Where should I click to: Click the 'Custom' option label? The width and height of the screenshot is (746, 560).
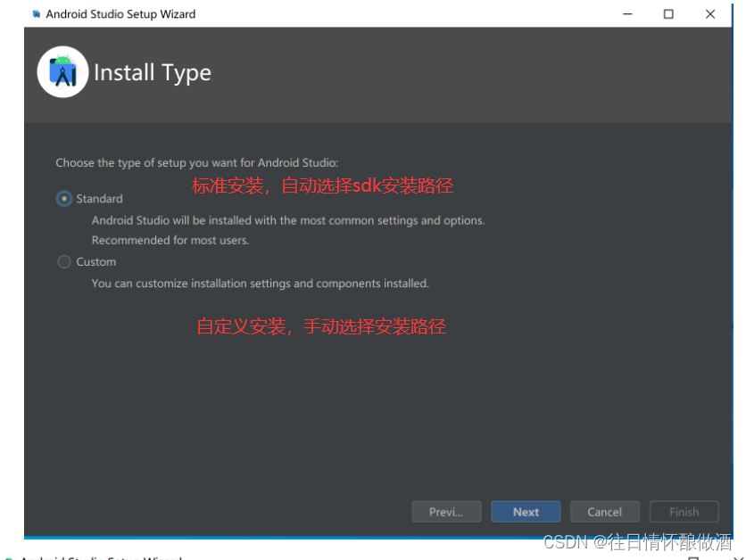click(x=96, y=262)
